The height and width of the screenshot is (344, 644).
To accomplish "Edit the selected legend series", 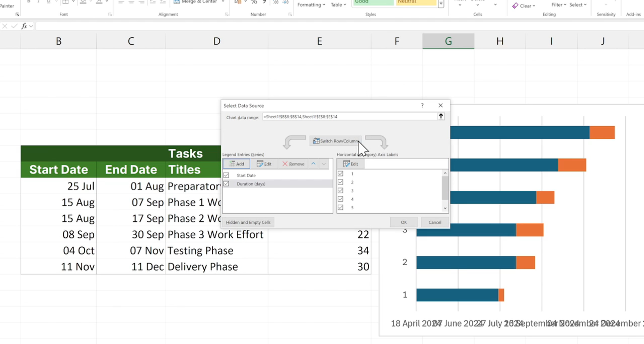I will (x=264, y=164).
